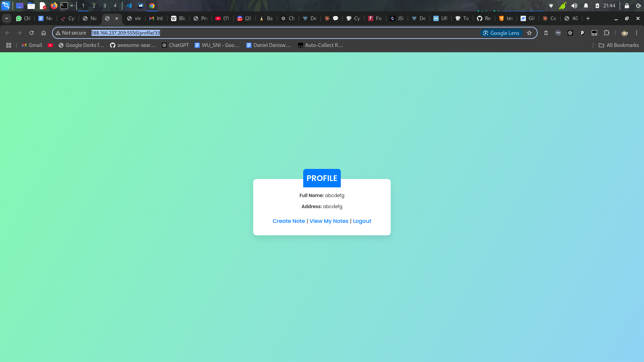
Task: Expand the terminal launcher dropdown arrow
Action: click(72, 6)
